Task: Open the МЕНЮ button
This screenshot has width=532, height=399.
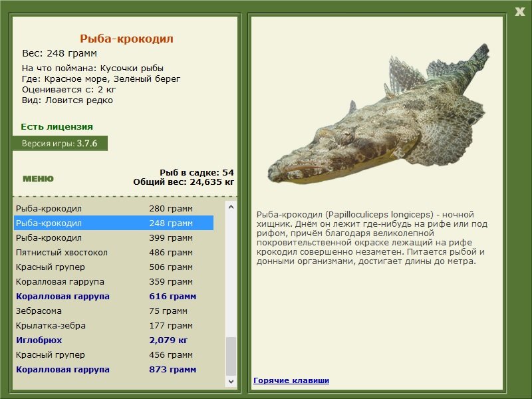Action: (x=38, y=179)
